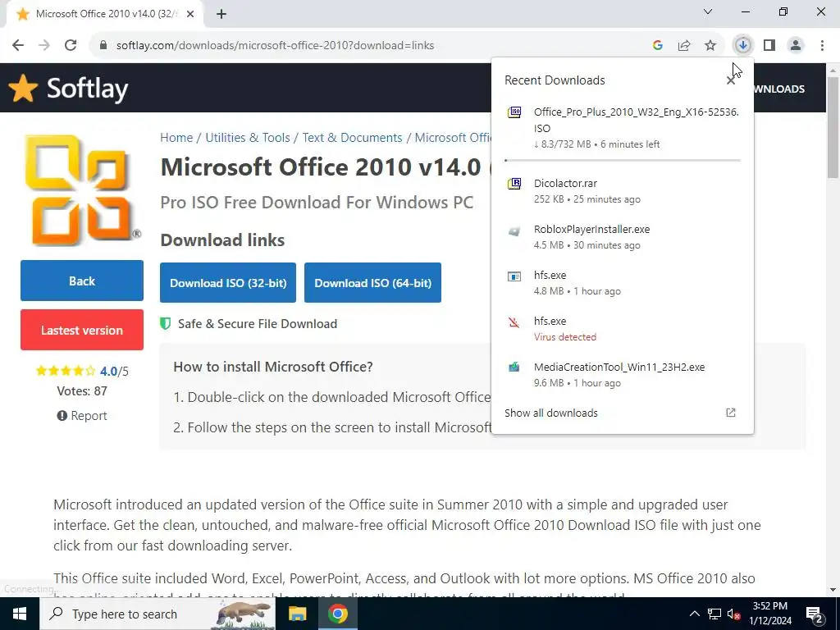Click the Report link

click(82, 416)
